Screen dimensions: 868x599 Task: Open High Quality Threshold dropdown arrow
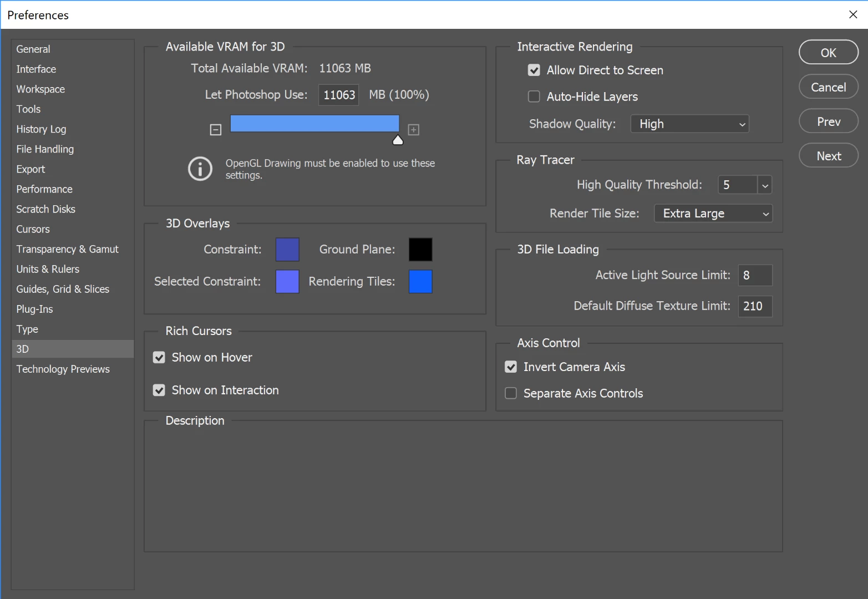click(765, 185)
